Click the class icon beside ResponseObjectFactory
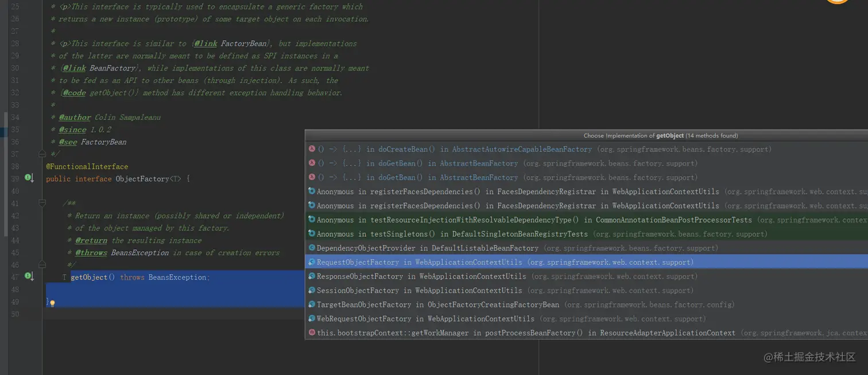Viewport: 868px width, 375px height. [x=312, y=276]
